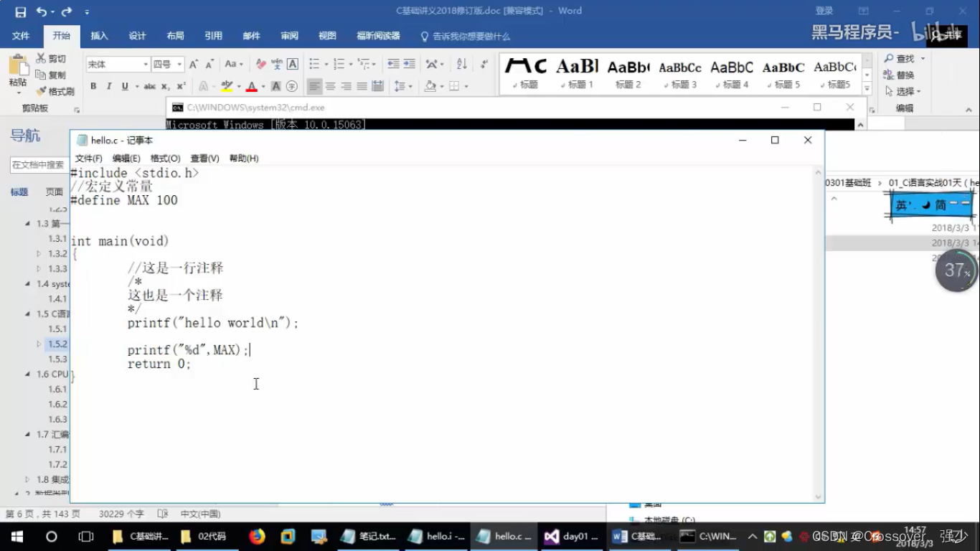Screen dimensions: 980x551
Task: Open the font name dropdown 宋体
Action: [146, 65]
